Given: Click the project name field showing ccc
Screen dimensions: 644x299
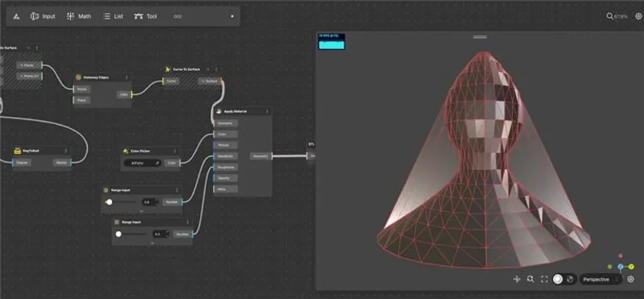Looking at the screenshot, I should [178, 16].
